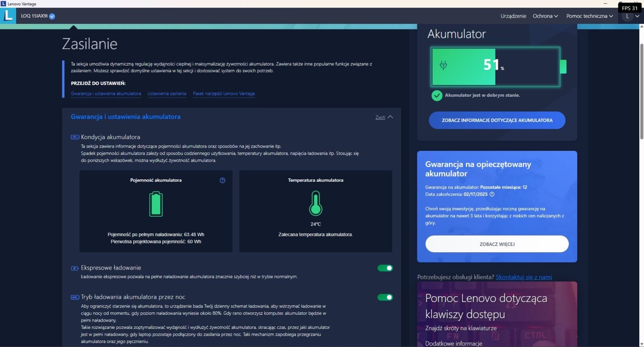The width and height of the screenshot is (644, 347).
Task: Click the Ekspresowe ładowanie icon
Action: [75, 268]
